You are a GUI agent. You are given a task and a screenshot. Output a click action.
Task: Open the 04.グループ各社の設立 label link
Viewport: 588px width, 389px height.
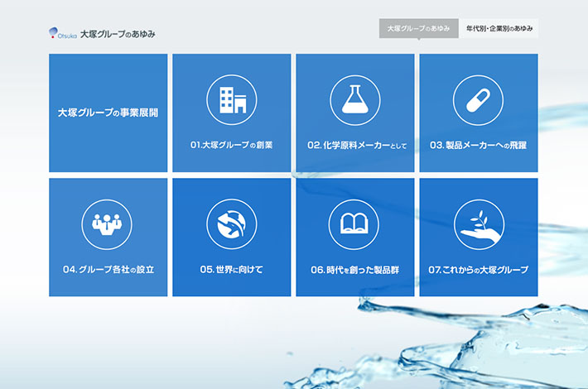[x=108, y=270]
